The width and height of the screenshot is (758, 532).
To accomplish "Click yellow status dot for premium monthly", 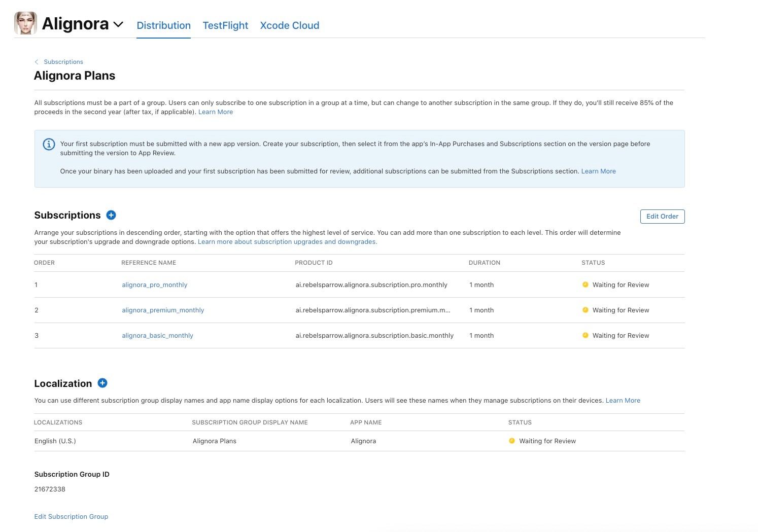I will click(x=585, y=310).
